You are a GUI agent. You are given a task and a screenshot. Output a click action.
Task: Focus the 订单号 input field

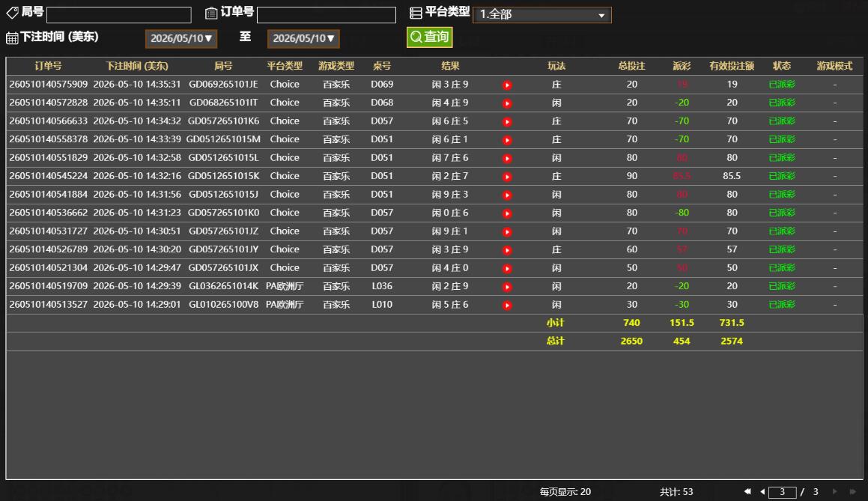(327, 14)
